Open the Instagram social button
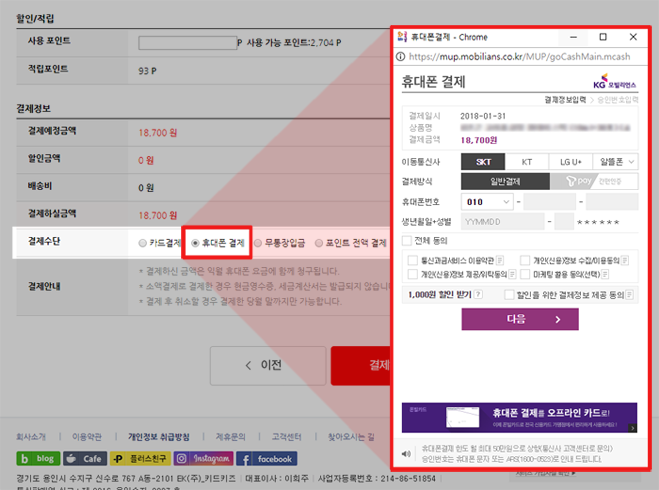The height and width of the screenshot is (490, 659). point(203,458)
